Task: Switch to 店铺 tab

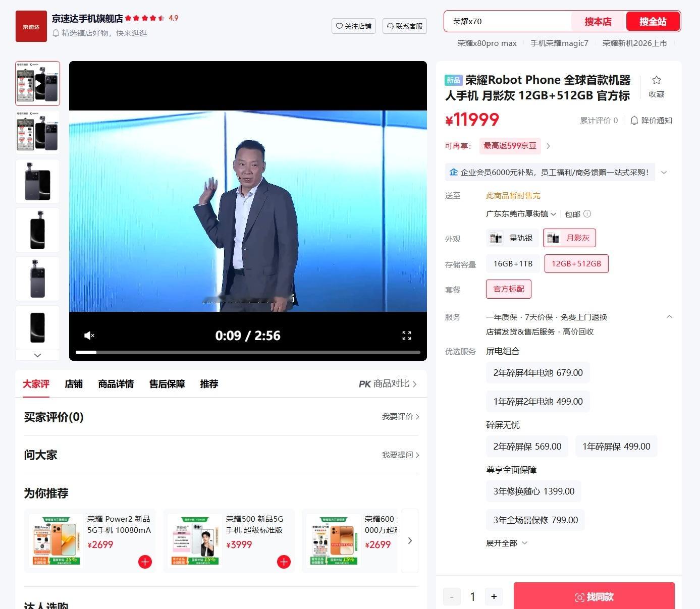Action: coord(74,384)
